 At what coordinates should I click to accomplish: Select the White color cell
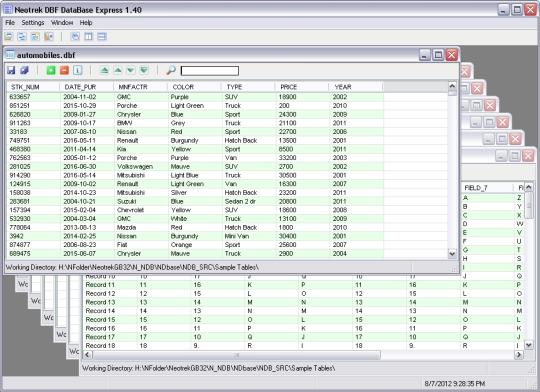195,219
